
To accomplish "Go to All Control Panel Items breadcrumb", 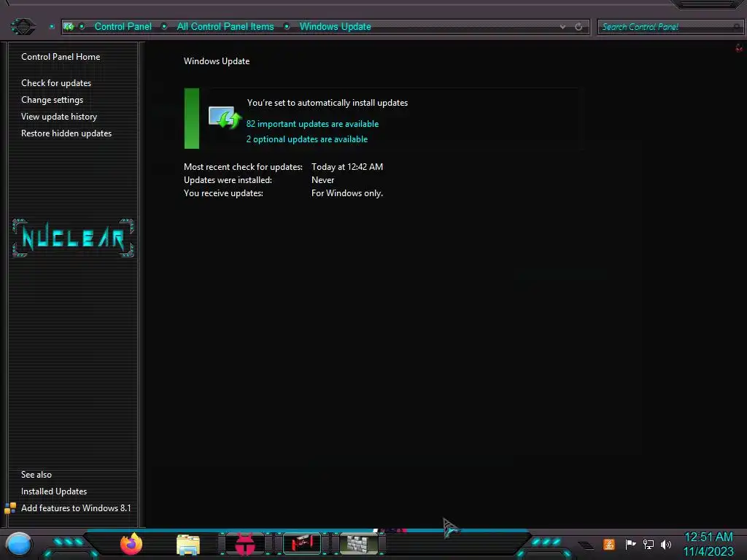I will pyautogui.click(x=225, y=27).
